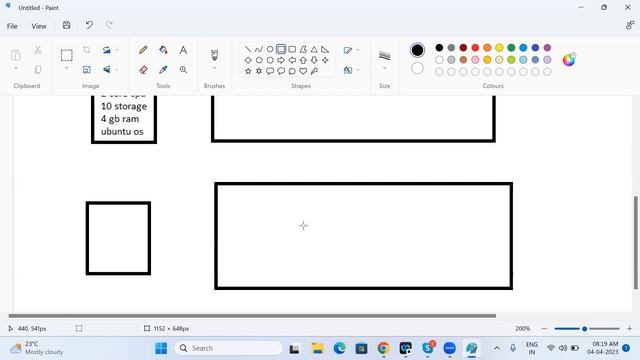Click the rectangular Selection tool

(x=67, y=55)
